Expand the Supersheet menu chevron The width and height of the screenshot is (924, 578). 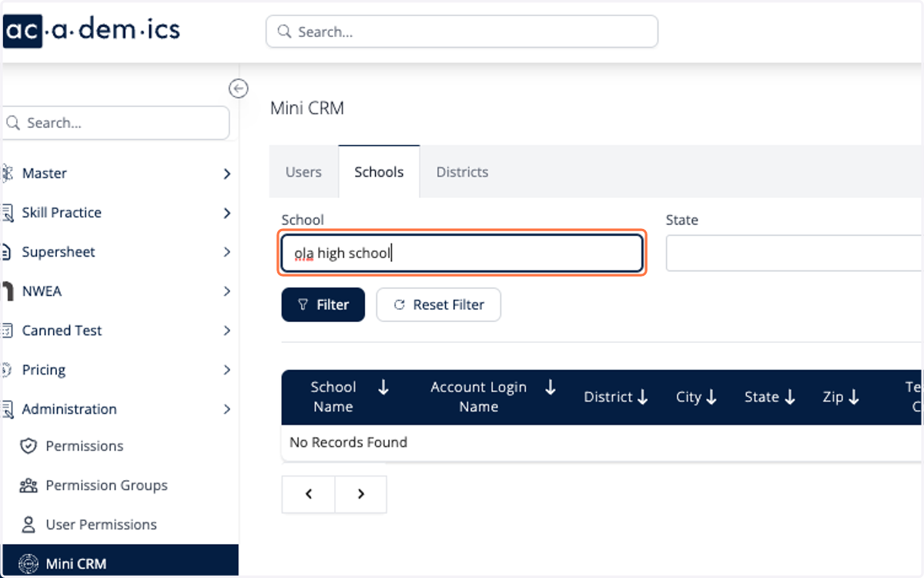[x=226, y=252]
